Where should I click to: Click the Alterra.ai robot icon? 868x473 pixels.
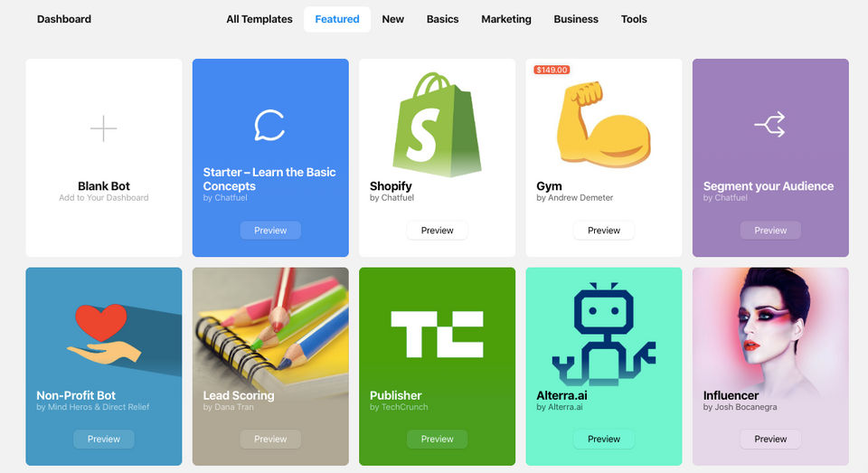coord(604,334)
